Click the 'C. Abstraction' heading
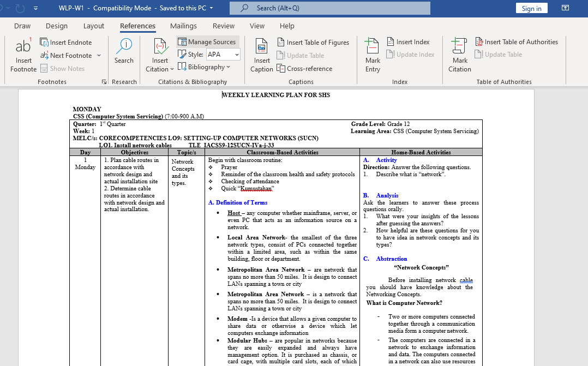Screen dimensions: 588x366 pos(385,259)
